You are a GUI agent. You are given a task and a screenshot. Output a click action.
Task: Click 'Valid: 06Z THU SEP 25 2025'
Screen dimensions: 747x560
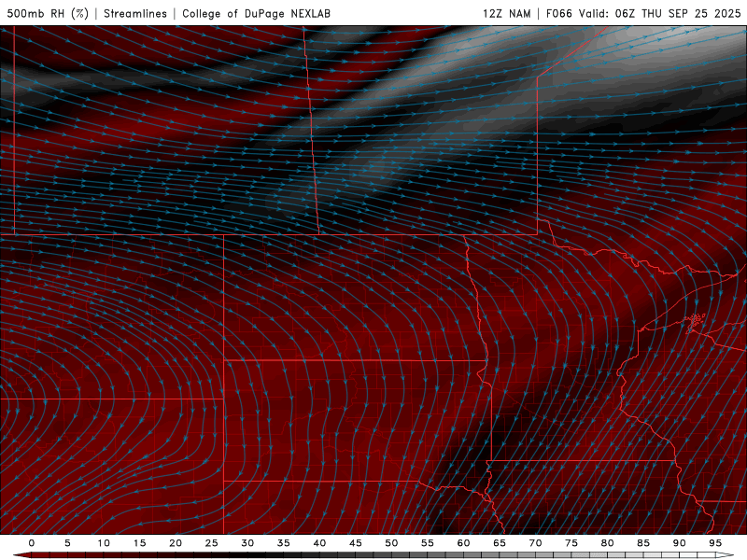click(x=660, y=13)
